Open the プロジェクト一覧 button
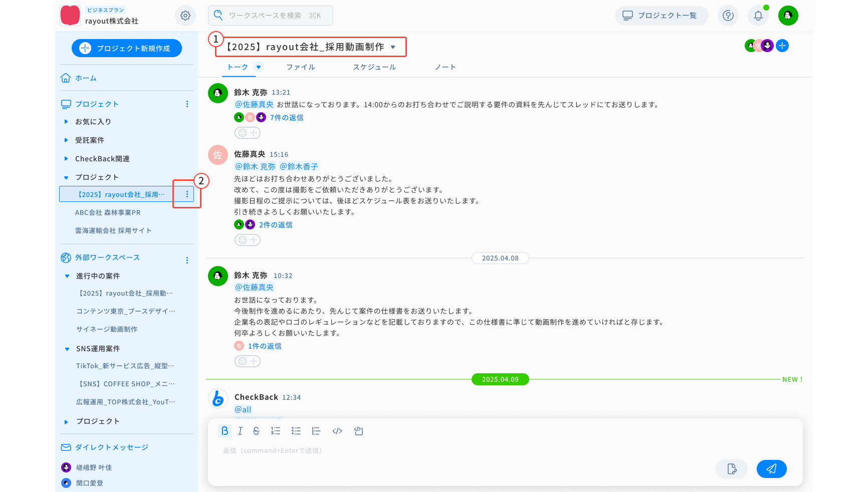Screen dimensions: 868x492 tap(662, 16)
